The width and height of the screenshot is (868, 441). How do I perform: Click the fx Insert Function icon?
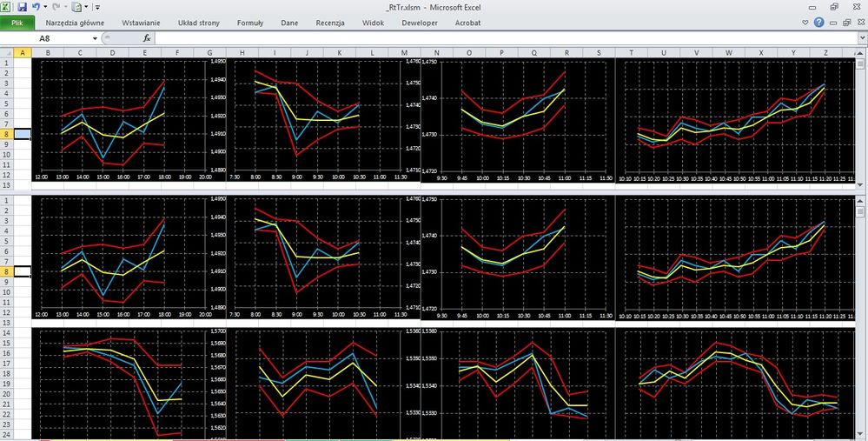147,38
